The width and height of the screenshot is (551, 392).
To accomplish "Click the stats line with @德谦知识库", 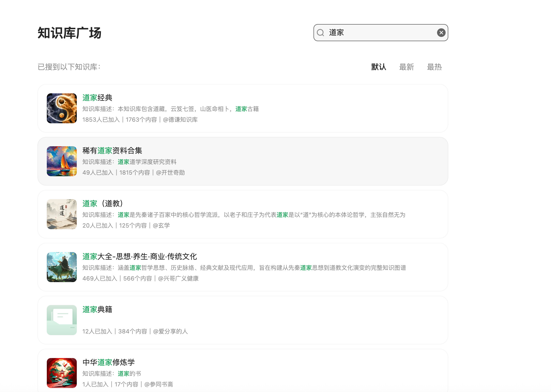I will (x=140, y=120).
